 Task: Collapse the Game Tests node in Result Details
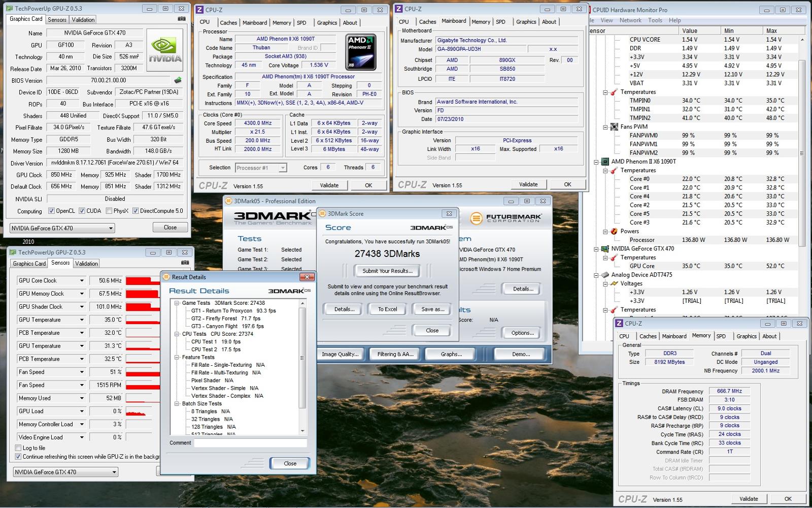(x=177, y=303)
